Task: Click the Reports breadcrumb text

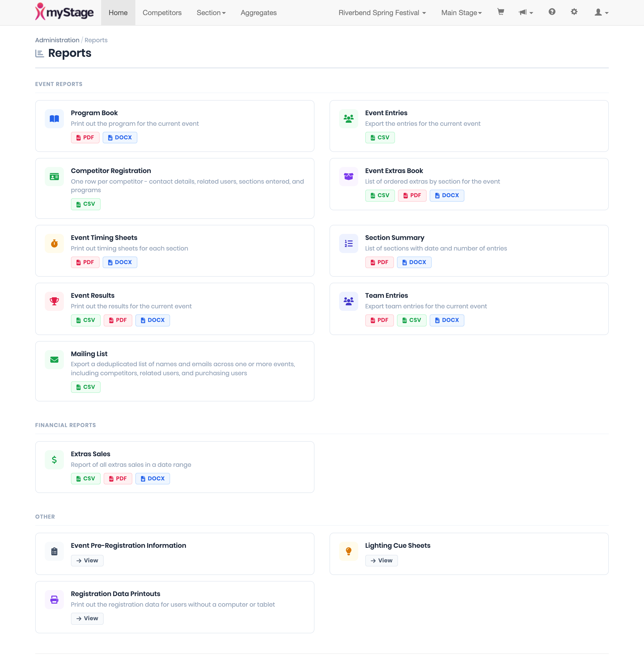Action: pyautogui.click(x=96, y=40)
